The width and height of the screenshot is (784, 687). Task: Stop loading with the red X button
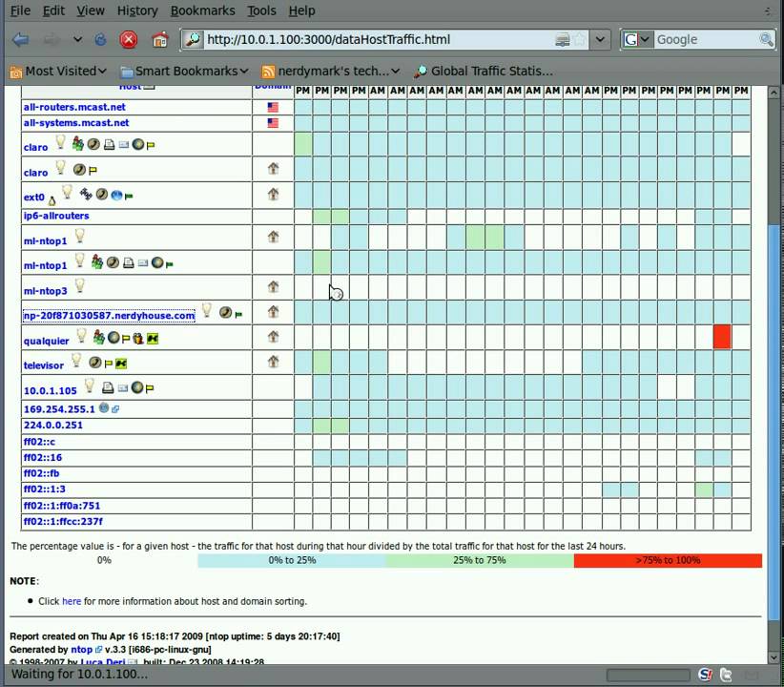pos(129,39)
